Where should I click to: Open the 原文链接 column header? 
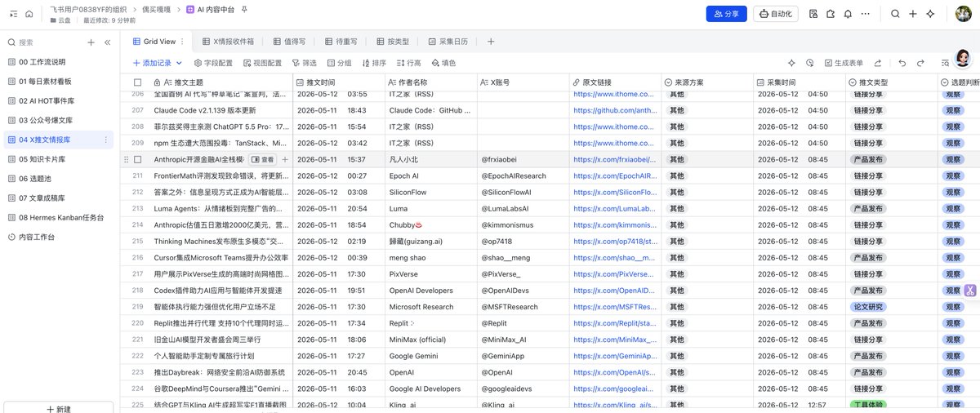pyautogui.click(x=615, y=82)
